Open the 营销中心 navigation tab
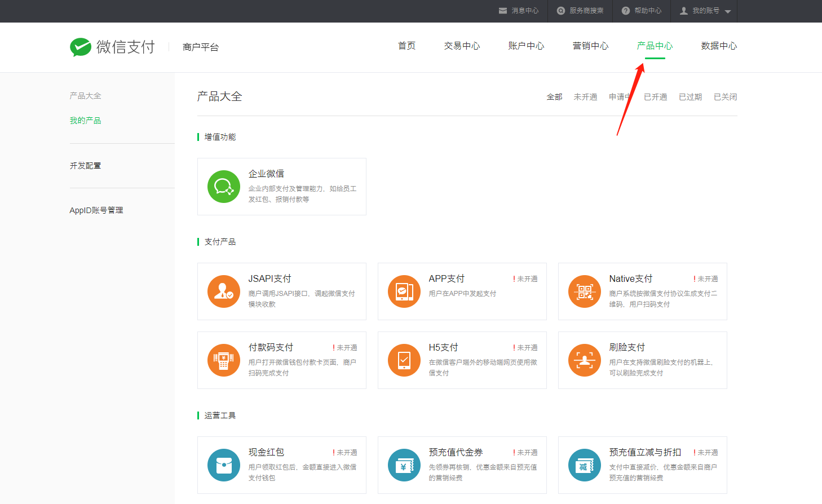 (590, 46)
